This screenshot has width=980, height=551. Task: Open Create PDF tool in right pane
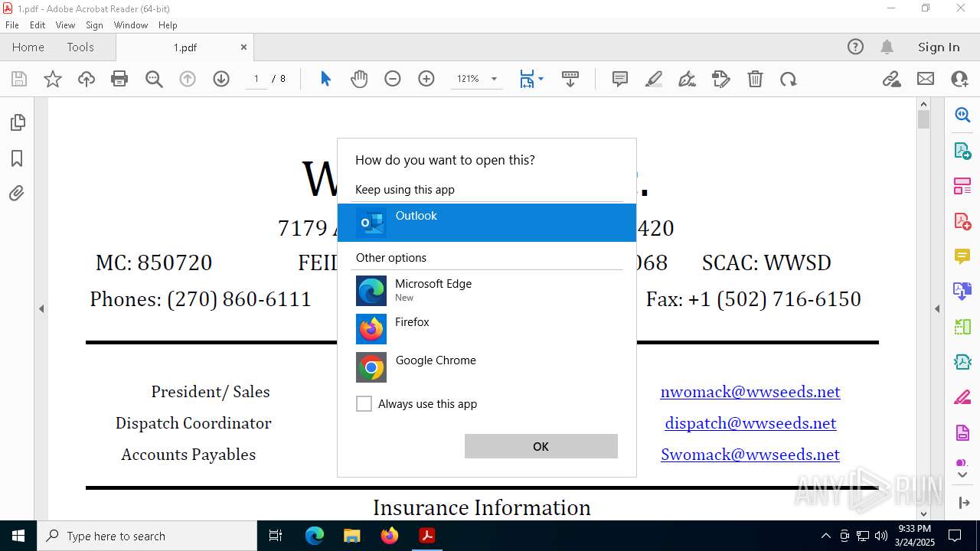(962, 221)
